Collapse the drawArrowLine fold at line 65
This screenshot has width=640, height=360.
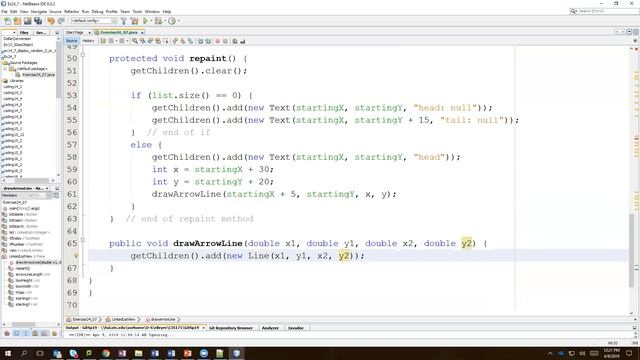click(83, 240)
